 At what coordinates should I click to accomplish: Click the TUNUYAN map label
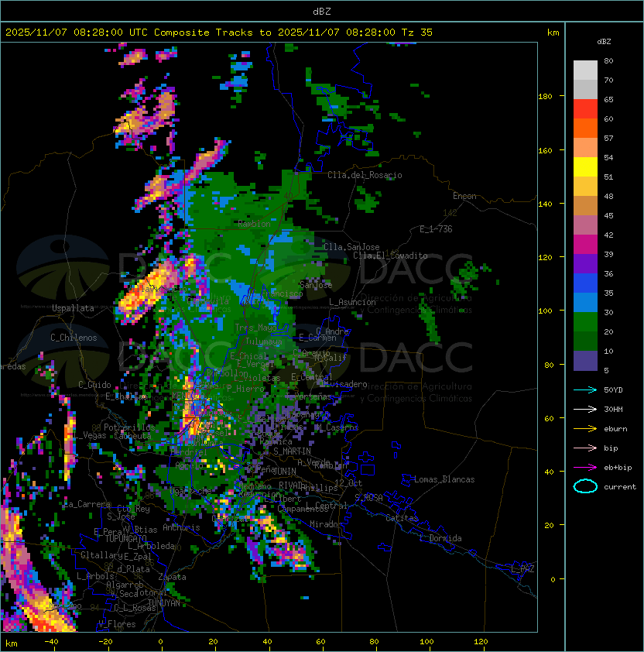coord(164,603)
